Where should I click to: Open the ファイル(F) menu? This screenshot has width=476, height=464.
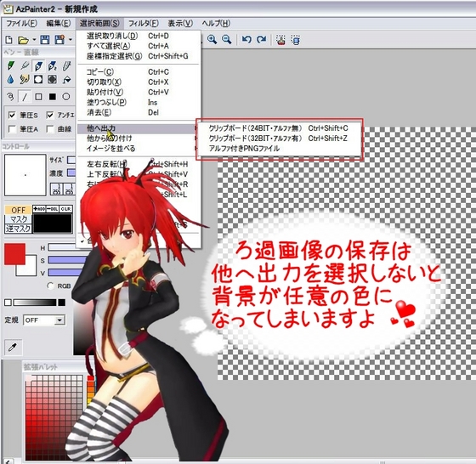21,23
